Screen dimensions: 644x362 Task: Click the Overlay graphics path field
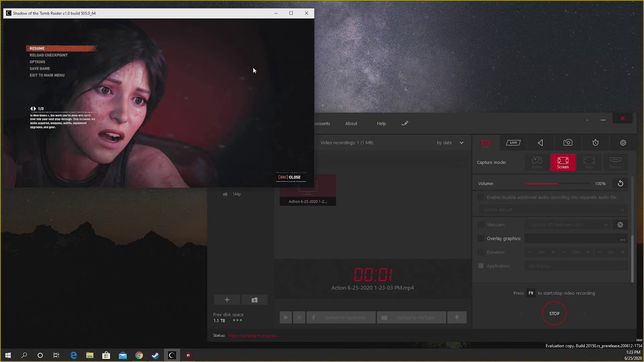571,238
